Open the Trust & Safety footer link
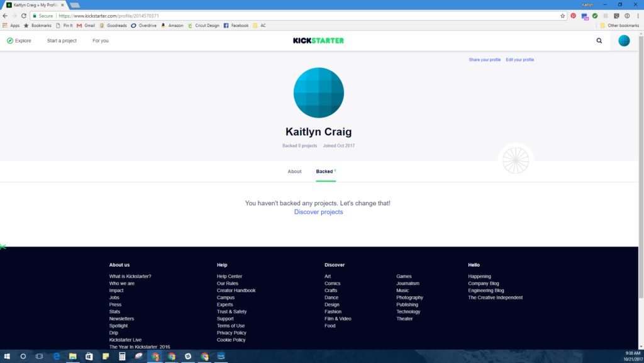The height and width of the screenshot is (363, 644). click(x=231, y=311)
